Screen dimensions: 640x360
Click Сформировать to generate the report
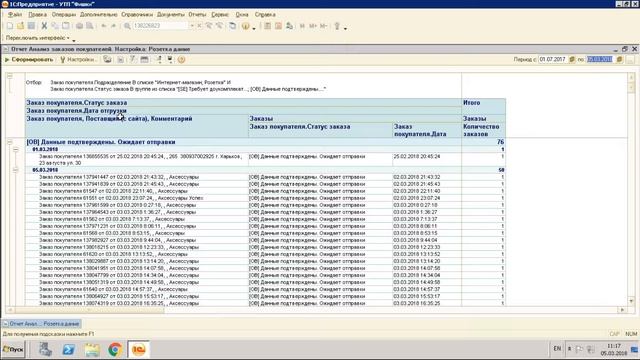(x=29, y=60)
